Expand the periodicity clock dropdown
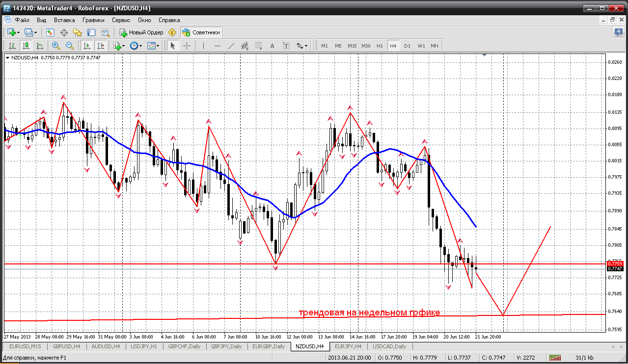The image size is (628, 364). (140, 46)
